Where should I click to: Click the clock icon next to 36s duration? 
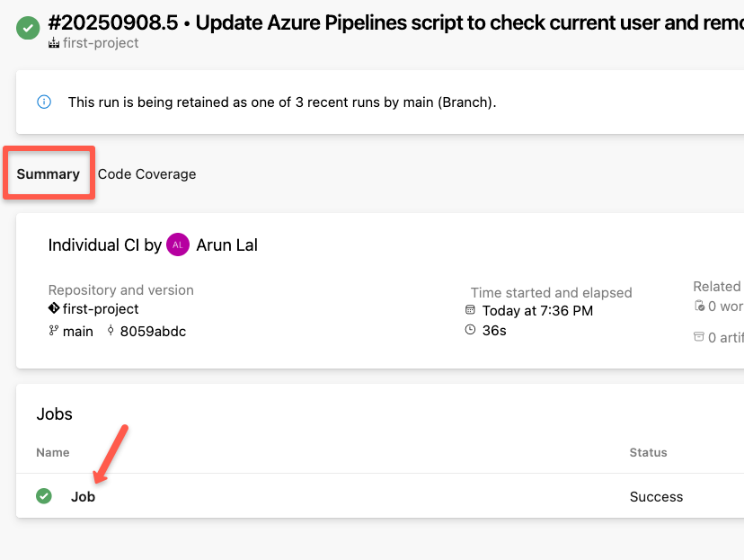[x=470, y=329]
